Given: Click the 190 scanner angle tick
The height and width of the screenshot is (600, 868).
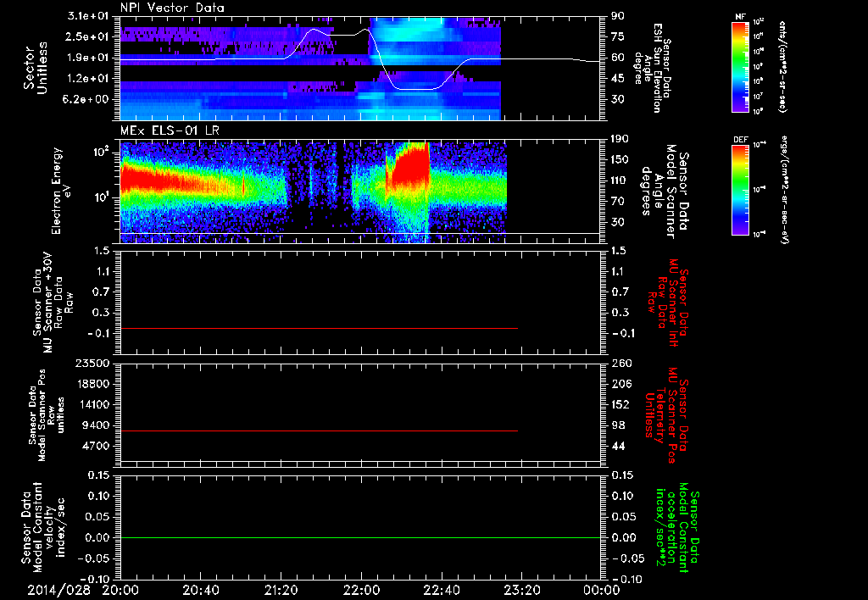Looking at the screenshot, I should tap(620, 139).
